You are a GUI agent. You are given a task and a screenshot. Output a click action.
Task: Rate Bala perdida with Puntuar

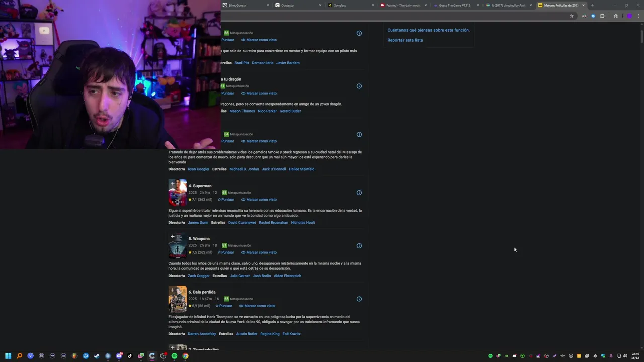(224, 306)
